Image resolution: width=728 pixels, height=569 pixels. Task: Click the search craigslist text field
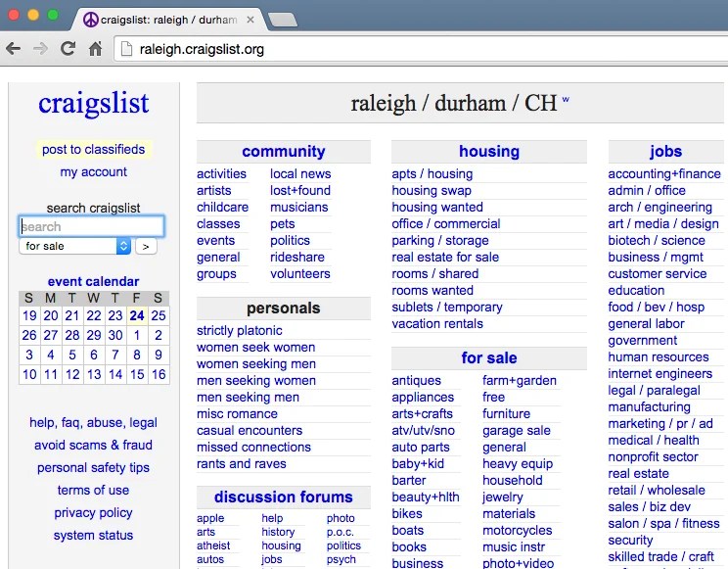coord(91,226)
